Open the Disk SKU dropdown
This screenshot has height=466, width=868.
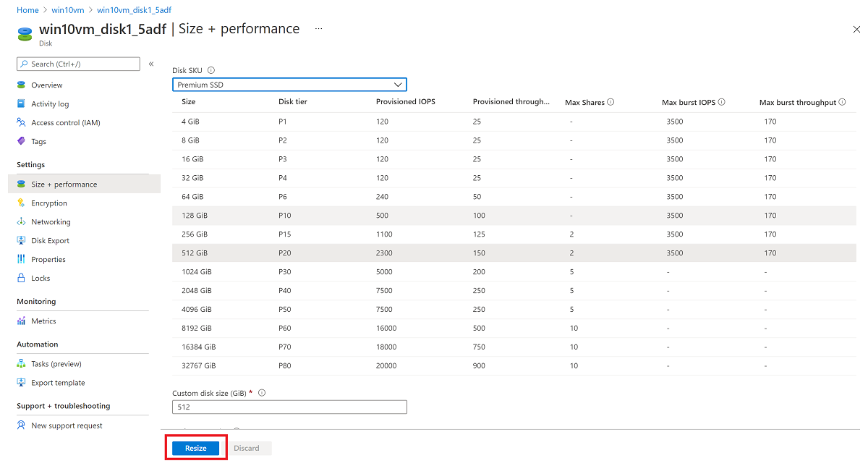coord(289,85)
